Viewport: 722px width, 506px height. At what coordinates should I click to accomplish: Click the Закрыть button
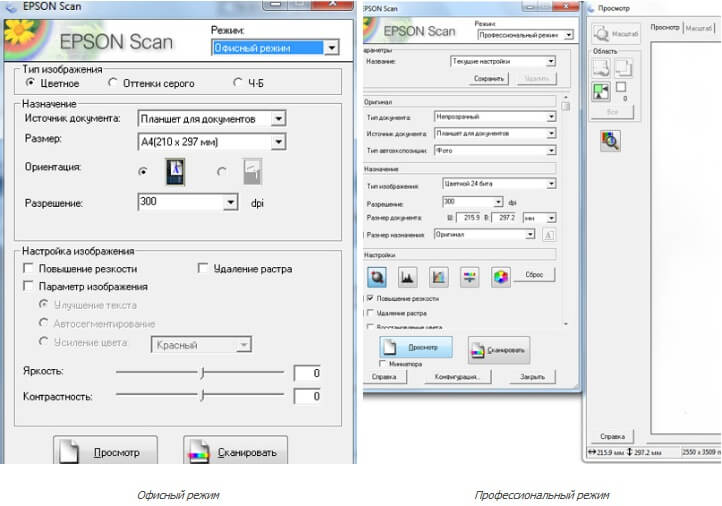point(532,377)
